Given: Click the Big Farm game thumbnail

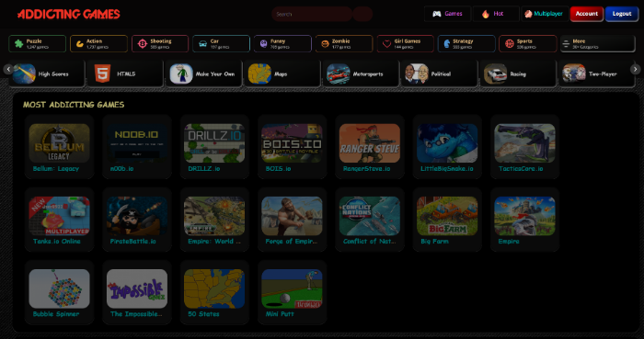Looking at the screenshot, I should [447, 216].
